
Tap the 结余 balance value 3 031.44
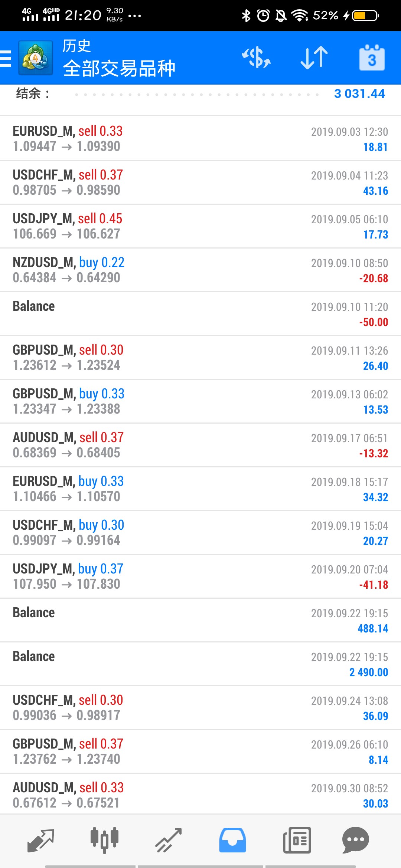[x=359, y=93]
